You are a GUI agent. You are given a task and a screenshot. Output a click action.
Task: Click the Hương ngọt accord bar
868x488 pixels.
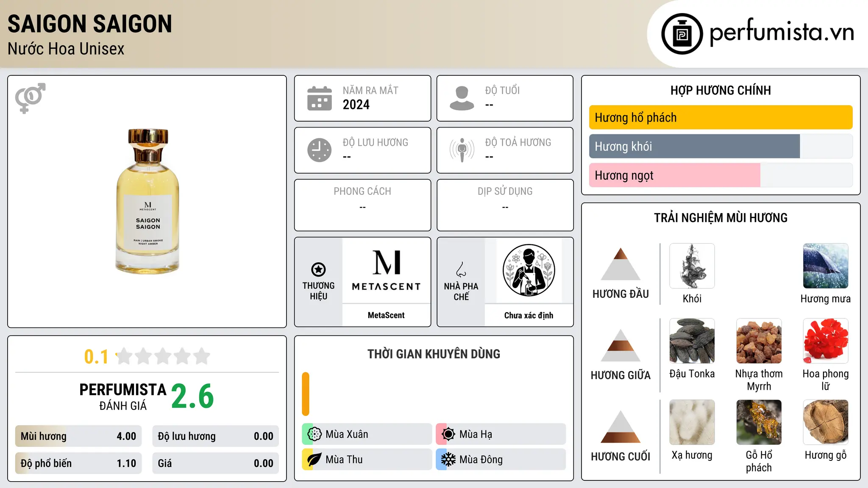pos(721,175)
